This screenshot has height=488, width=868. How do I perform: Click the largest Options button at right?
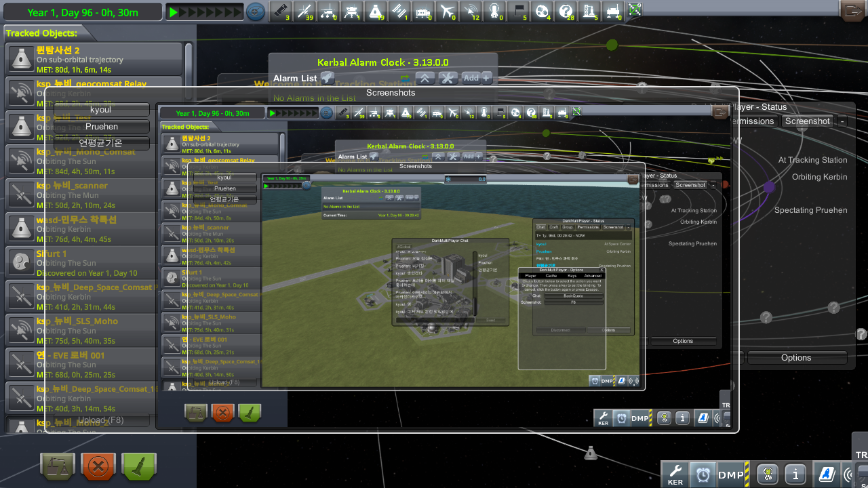tap(796, 357)
